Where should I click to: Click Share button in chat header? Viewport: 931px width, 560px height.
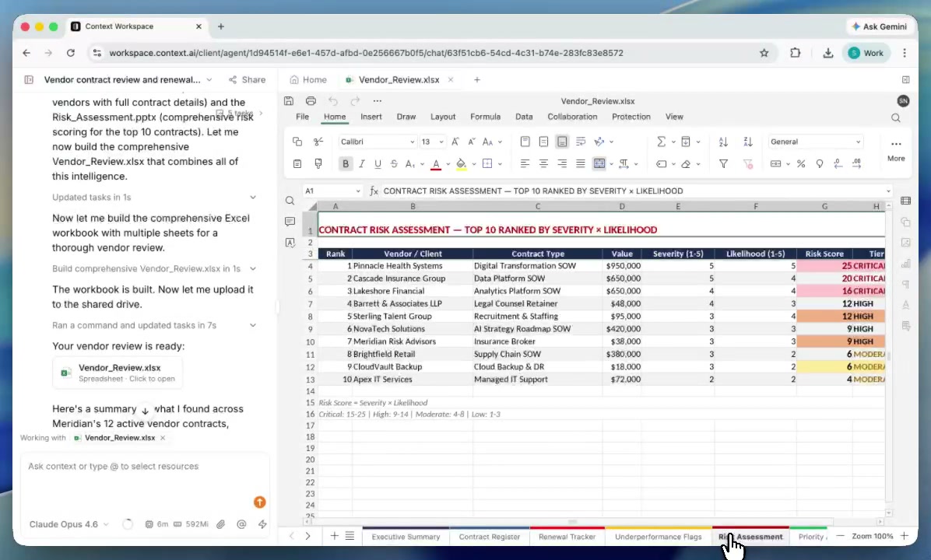tap(247, 79)
